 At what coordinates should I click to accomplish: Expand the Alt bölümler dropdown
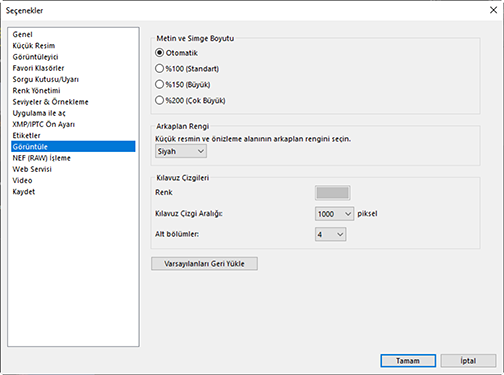point(330,234)
